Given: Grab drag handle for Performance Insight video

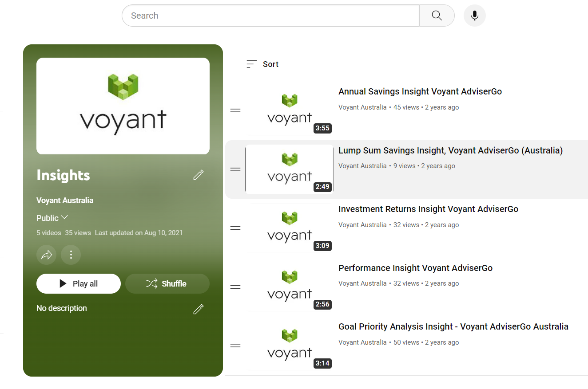Looking at the screenshot, I should [x=235, y=287].
